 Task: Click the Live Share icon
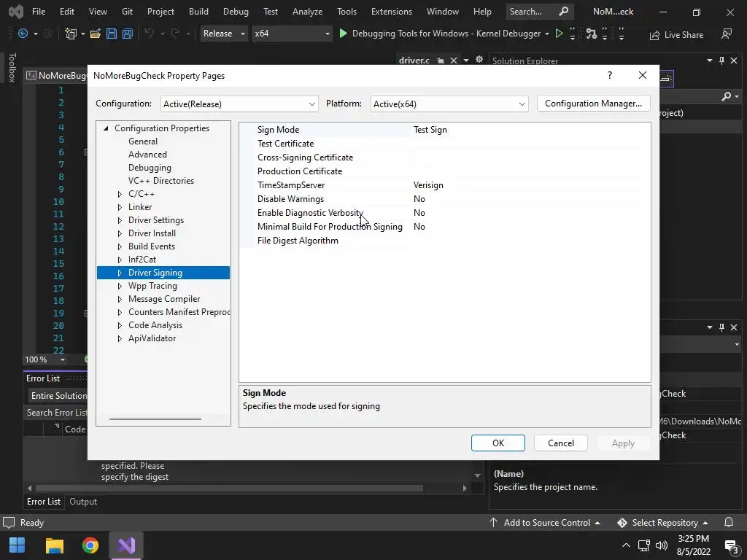pyautogui.click(x=654, y=35)
